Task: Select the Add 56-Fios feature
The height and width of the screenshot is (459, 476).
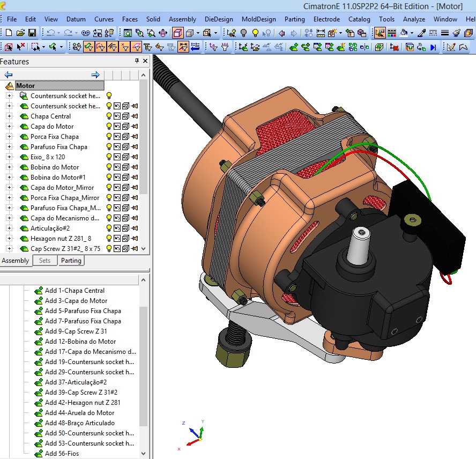Action: (x=62, y=454)
